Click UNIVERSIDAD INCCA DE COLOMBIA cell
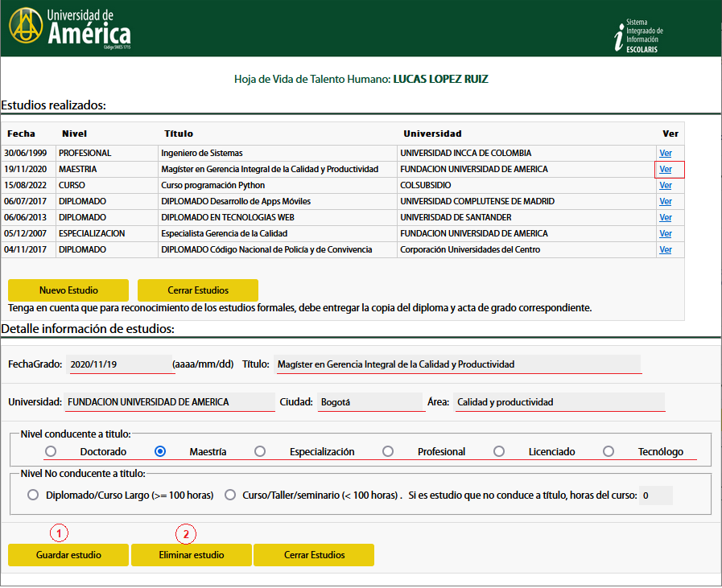 tap(526, 153)
